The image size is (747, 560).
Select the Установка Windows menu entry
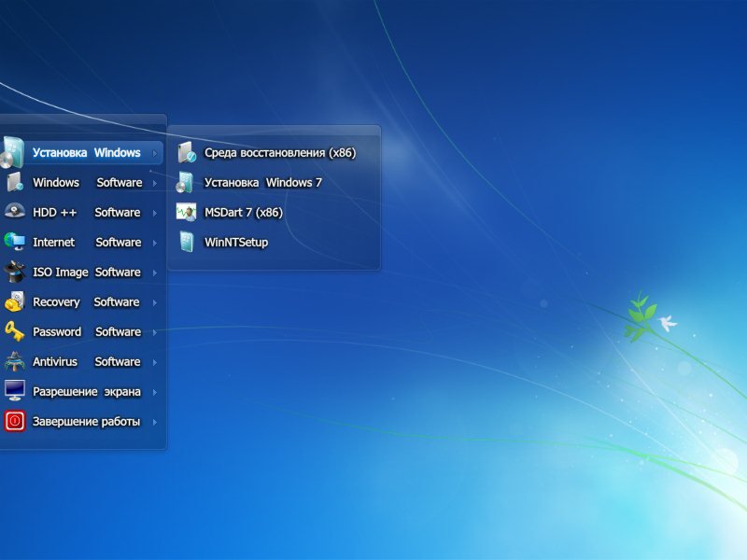pos(81,153)
